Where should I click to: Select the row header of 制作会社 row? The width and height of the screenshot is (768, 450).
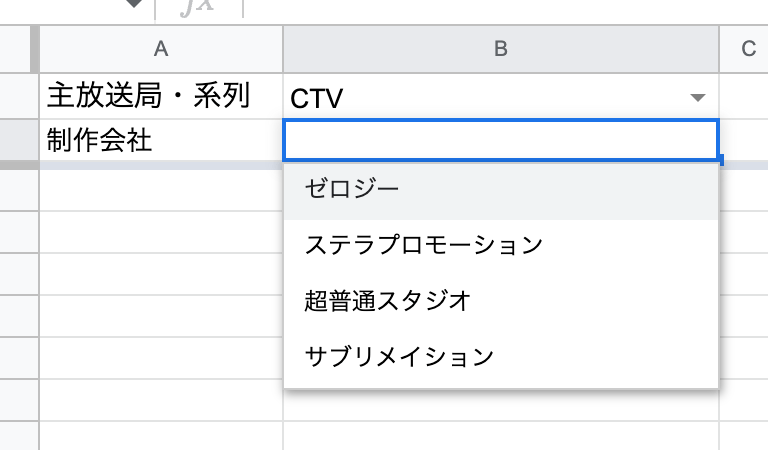pos(19,140)
